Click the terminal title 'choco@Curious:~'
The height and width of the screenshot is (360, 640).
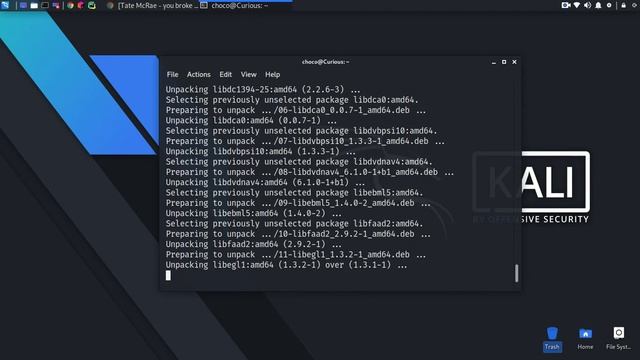click(x=325, y=62)
